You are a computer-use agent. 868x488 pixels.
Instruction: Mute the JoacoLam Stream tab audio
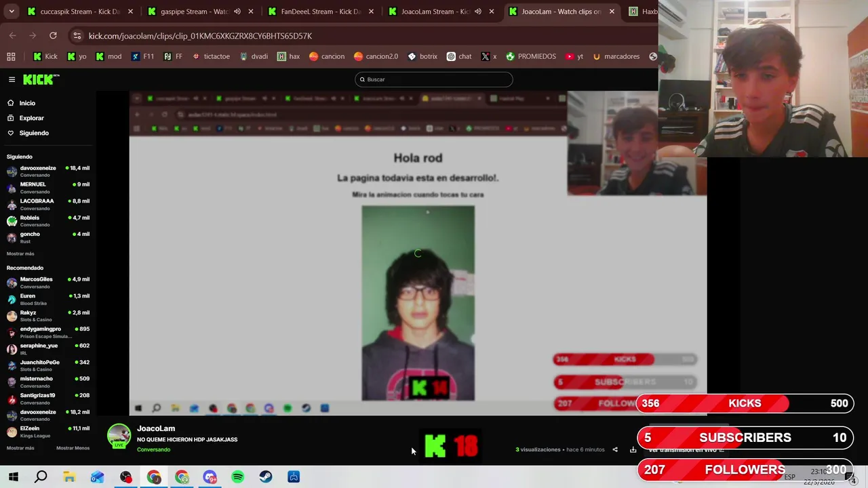tap(478, 12)
